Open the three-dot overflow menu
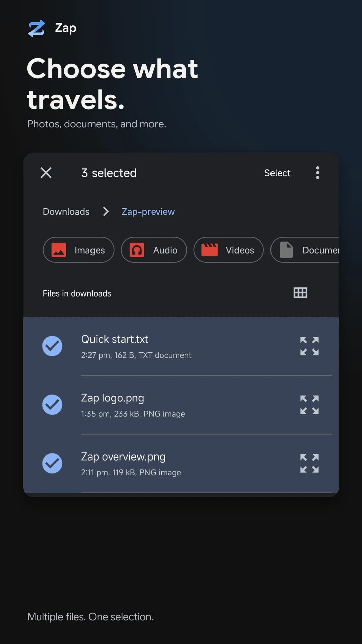This screenshot has width=362, height=644. 318,173
